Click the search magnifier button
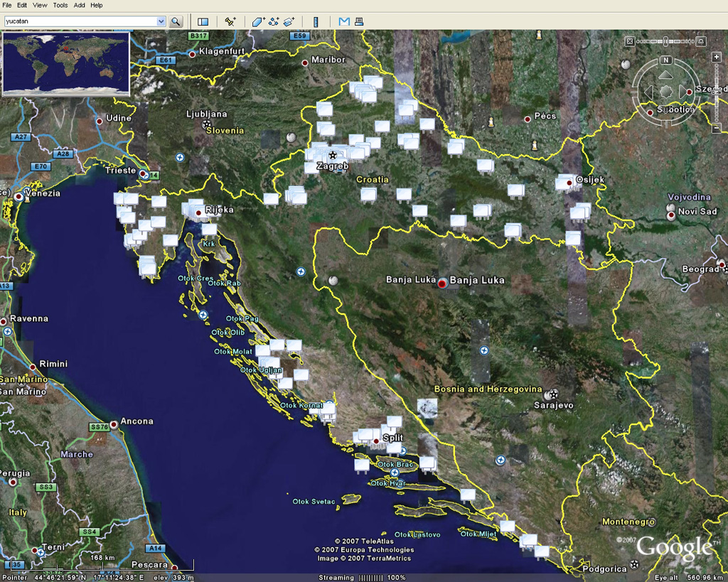The width and height of the screenshot is (728, 582). [176, 21]
